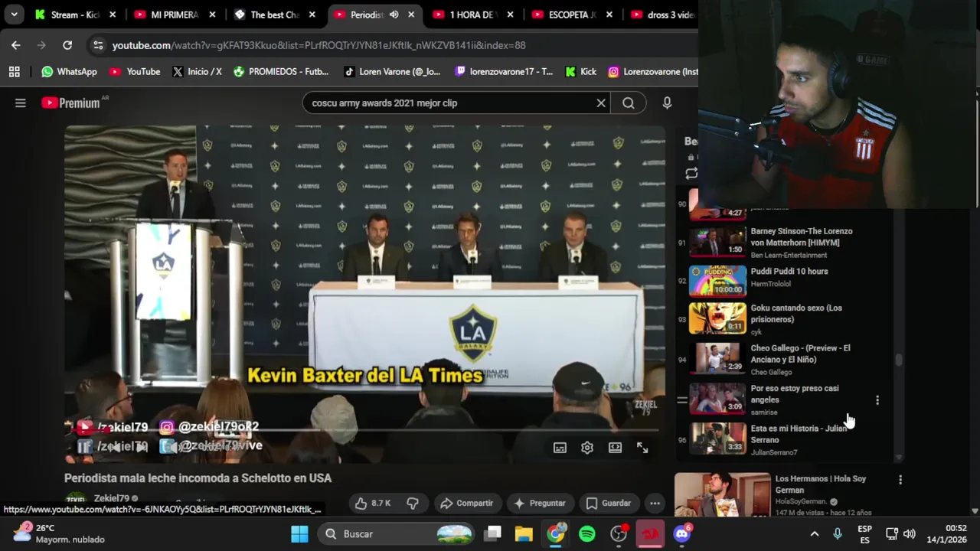
Task: Open 'Inicio / X' bookmark
Action: (197, 71)
